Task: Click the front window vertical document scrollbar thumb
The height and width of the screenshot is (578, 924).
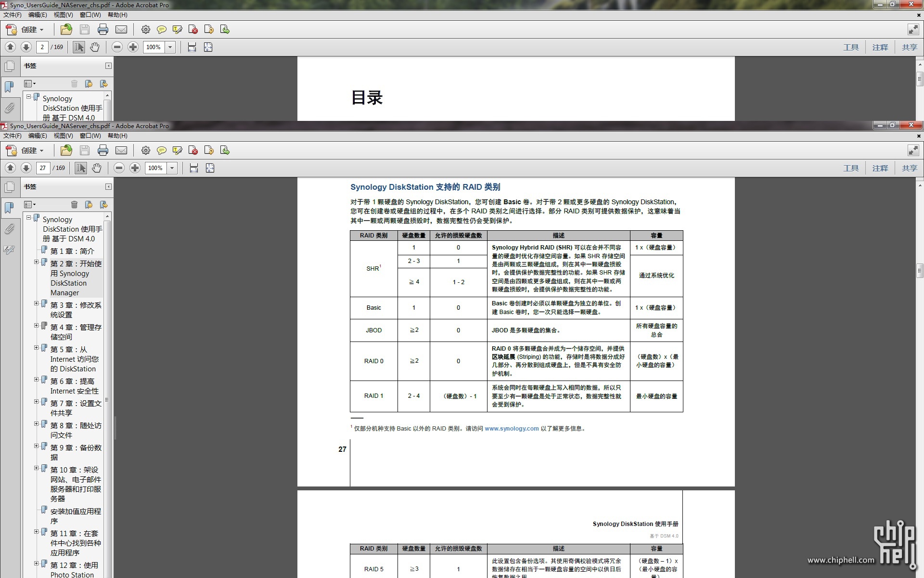Action: tap(920, 270)
